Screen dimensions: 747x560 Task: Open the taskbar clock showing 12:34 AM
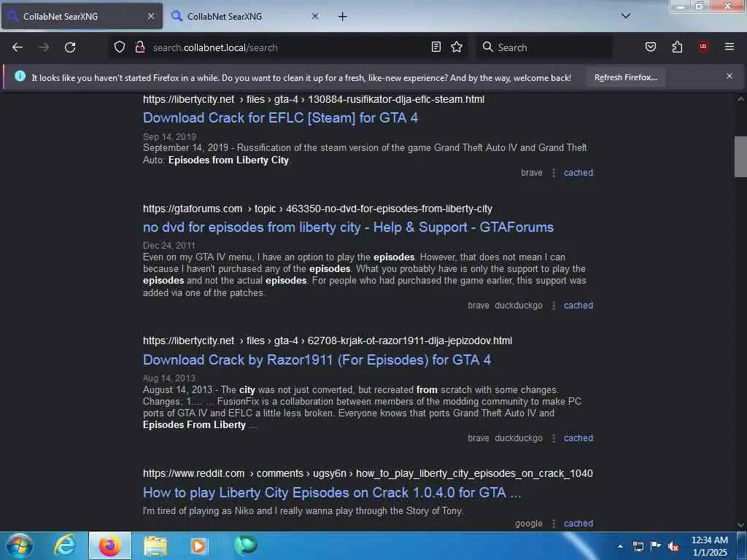(x=709, y=546)
